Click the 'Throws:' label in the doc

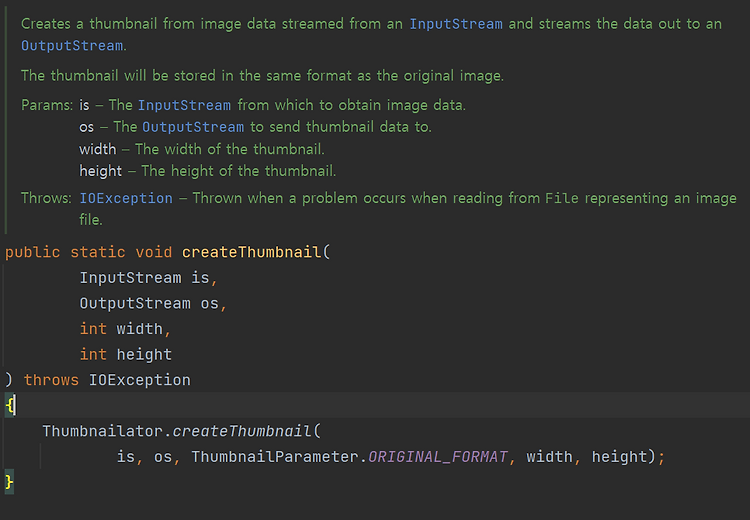[46, 198]
